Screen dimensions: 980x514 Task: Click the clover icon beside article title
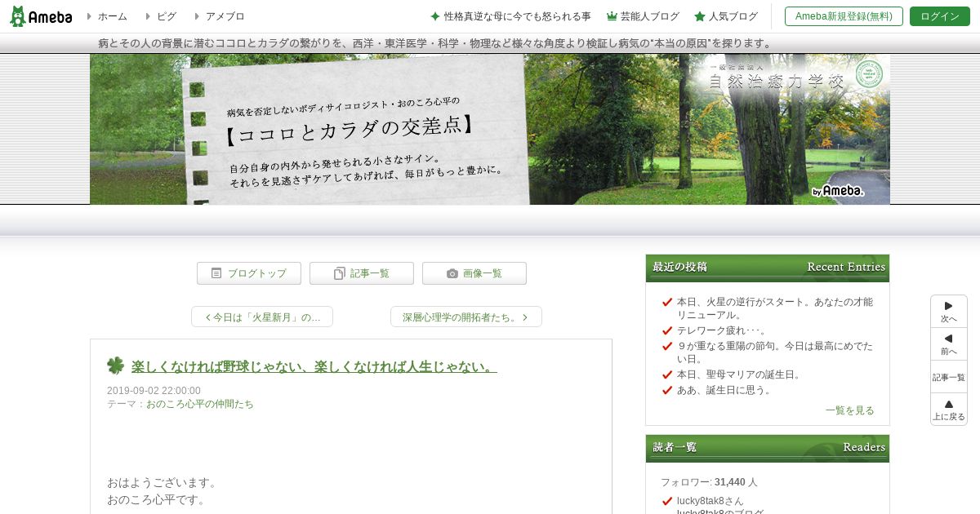pyautogui.click(x=115, y=366)
